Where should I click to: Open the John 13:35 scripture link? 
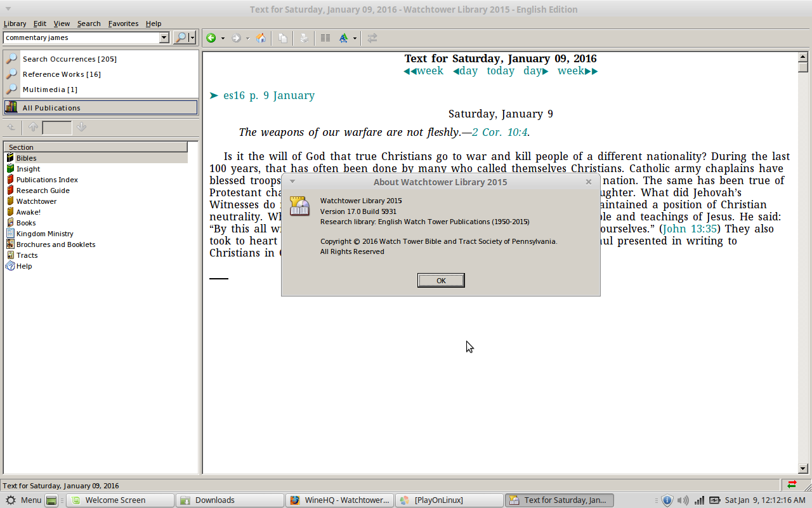point(690,229)
